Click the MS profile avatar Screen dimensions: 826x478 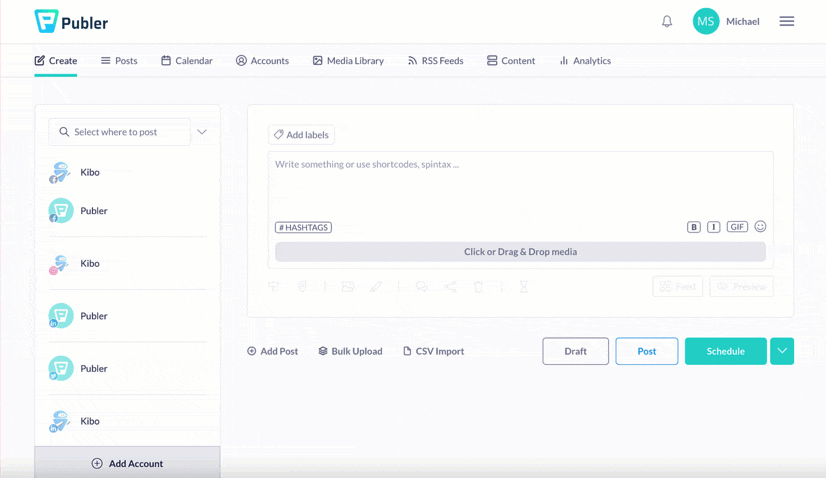(x=706, y=21)
